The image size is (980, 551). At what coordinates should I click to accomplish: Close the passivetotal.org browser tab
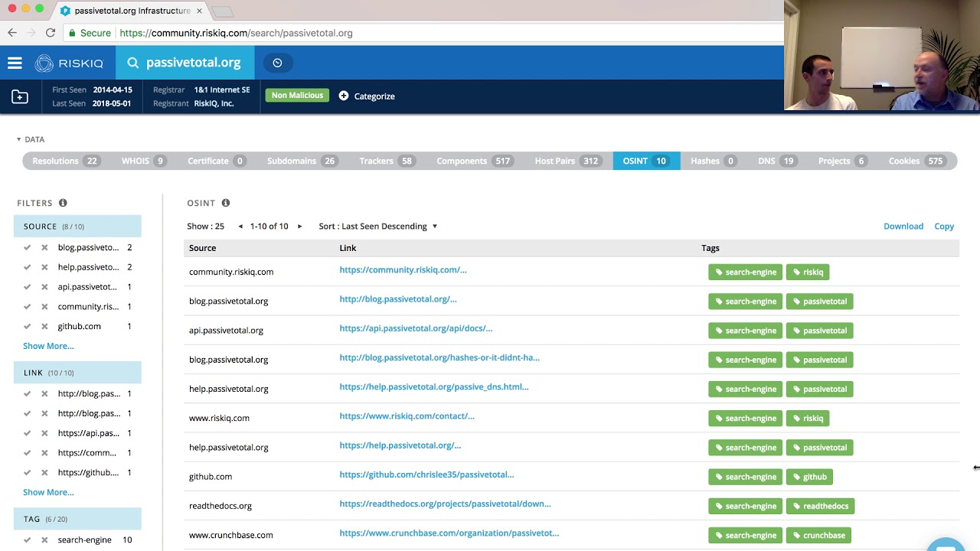click(x=199, y=11)
